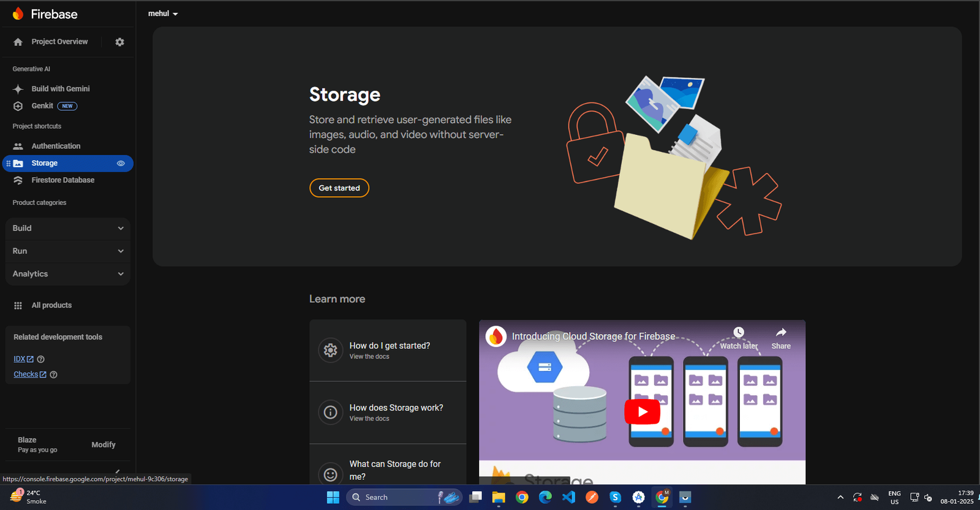Go to Project Overview
The image size is (980, 510).
pos(59,42)
